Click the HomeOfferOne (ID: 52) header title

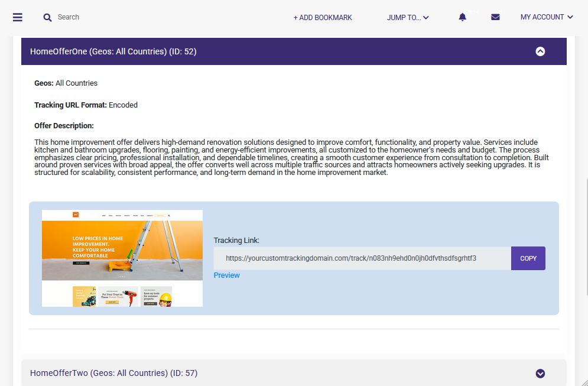[x=113, y=51]
